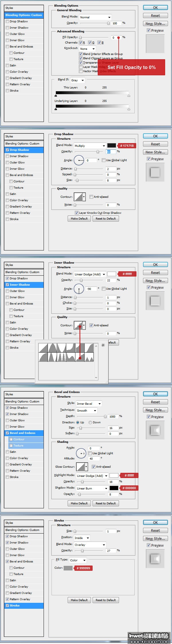Select Bevel and Emboss in the Stroke dialog list
The width and height of the screenshot is (172, 644).
pyautogui.click(x=21, y=562)
